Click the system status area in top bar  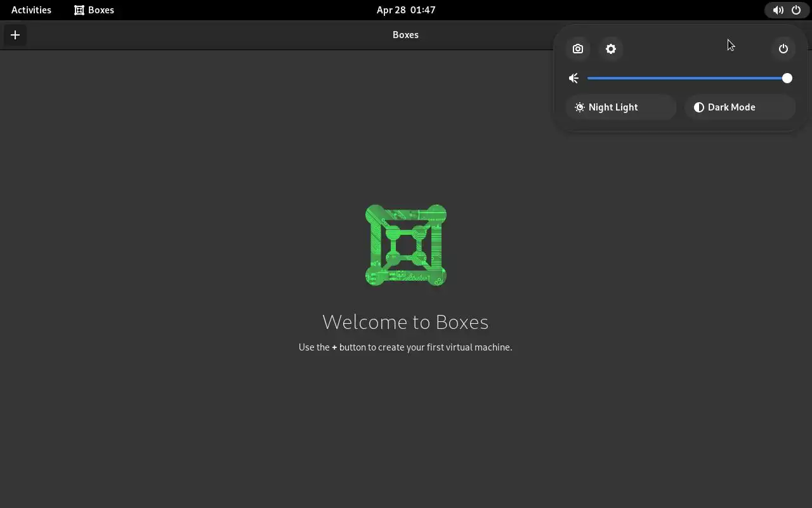787,10
